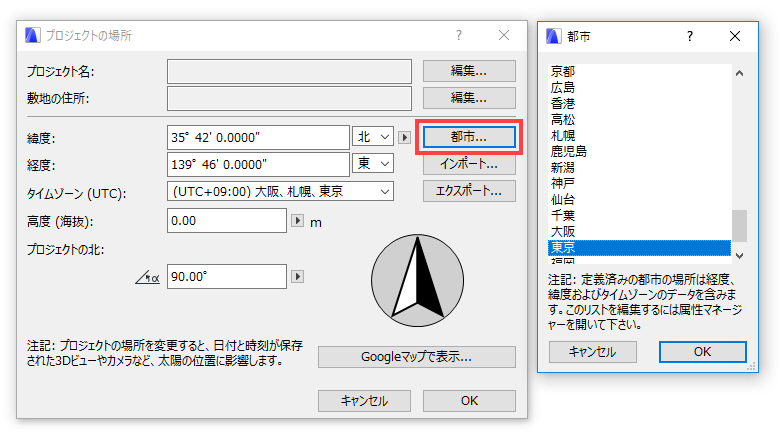784x436 pixels.
Task: Click the angle icon beside the 90.00° field
Action: coord(148,277)
